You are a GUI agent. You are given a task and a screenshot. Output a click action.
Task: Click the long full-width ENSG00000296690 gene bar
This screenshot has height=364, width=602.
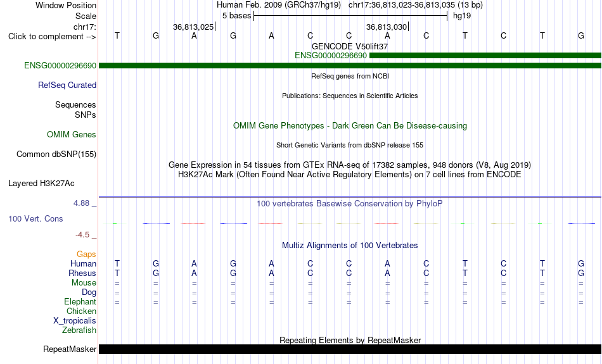pos(350,66)
